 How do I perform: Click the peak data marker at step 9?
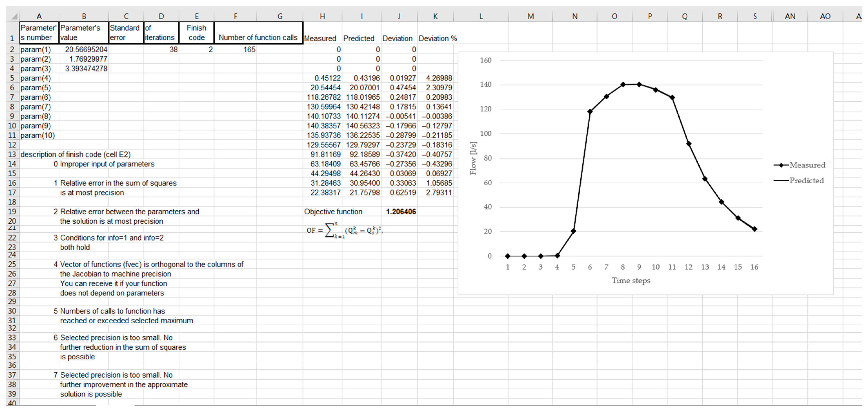[x=639, y=84]
